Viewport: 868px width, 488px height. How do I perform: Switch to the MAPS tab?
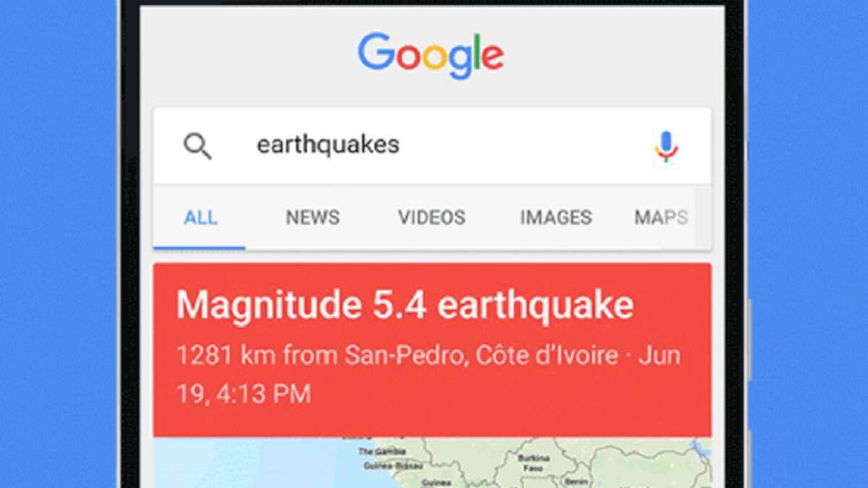660,217
